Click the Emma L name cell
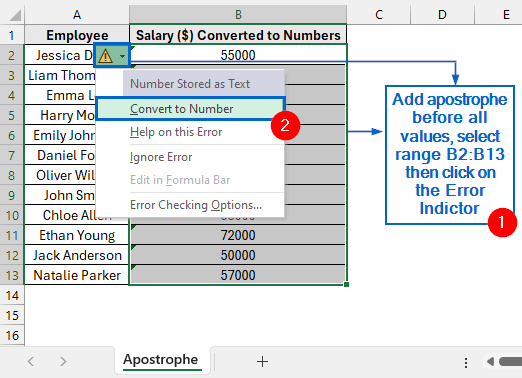 tap(60, 95)
